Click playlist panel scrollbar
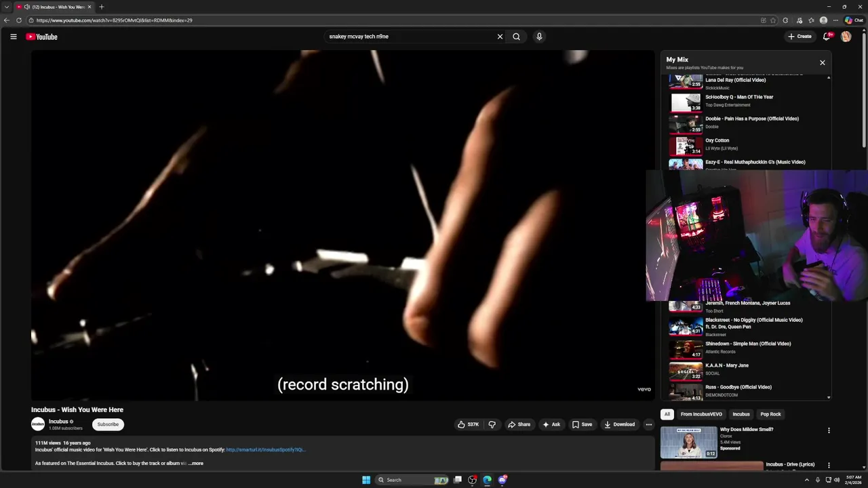Screen dimensions: 868x488 coord(828,237)
